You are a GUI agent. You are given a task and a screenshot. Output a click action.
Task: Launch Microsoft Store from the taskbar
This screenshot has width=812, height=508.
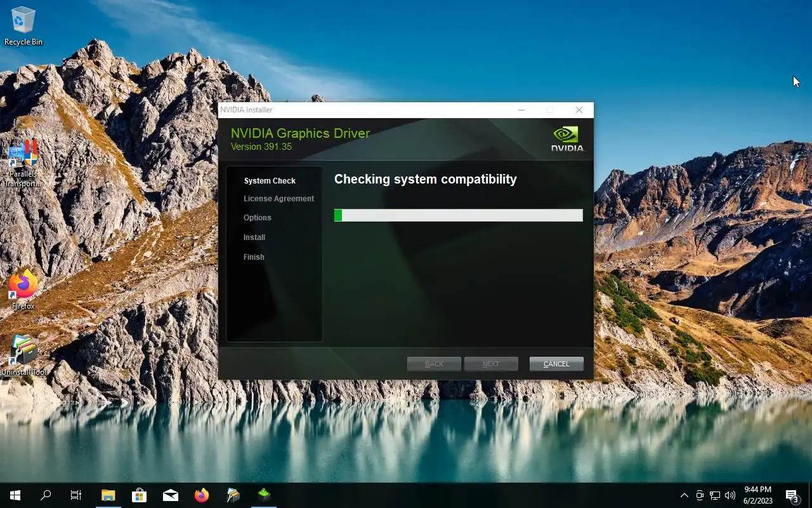(139, 495)
